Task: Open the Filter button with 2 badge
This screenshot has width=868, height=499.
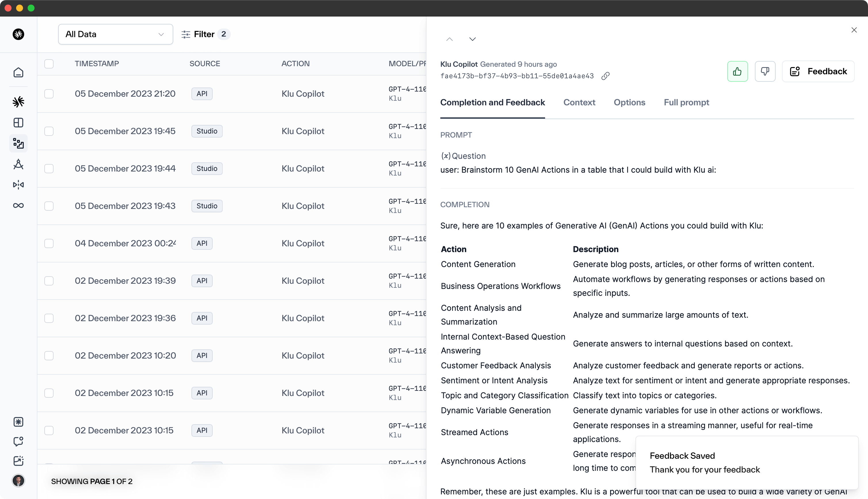Action: point(205,34)
